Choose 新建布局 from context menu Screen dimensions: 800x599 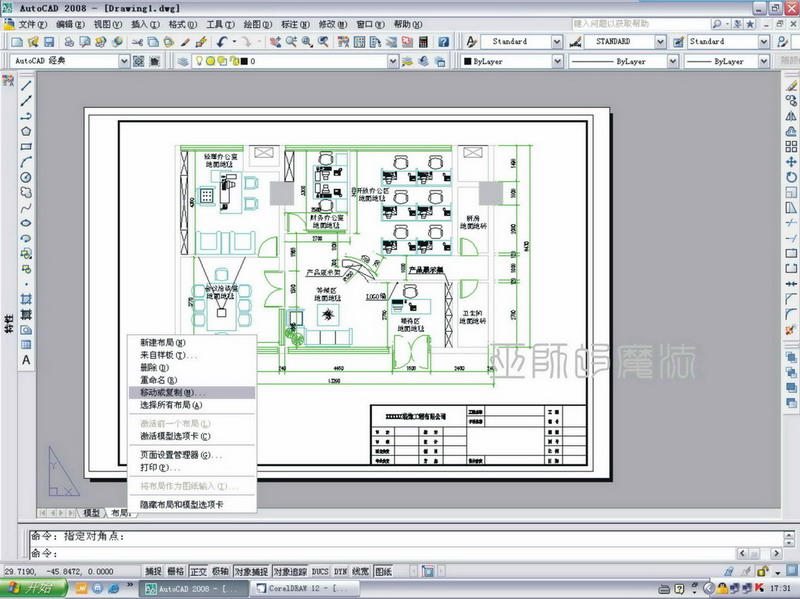(192, 342)
